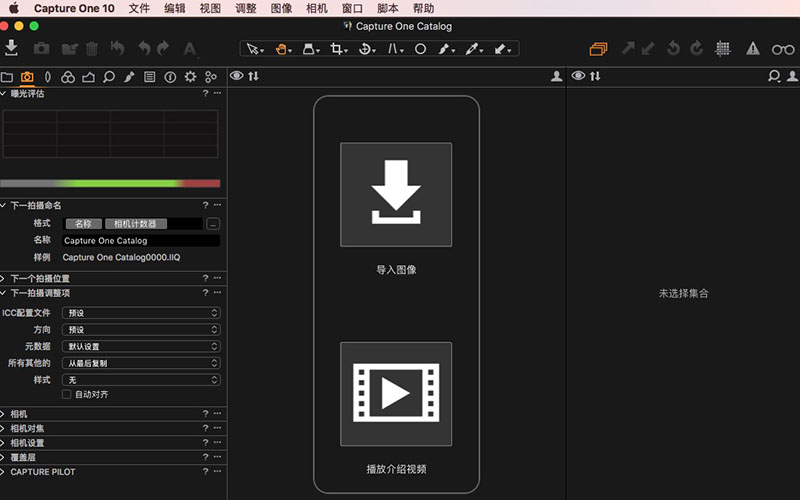Select the Spot removal circle tool
The image size is (800, 500).
point(420,49)
